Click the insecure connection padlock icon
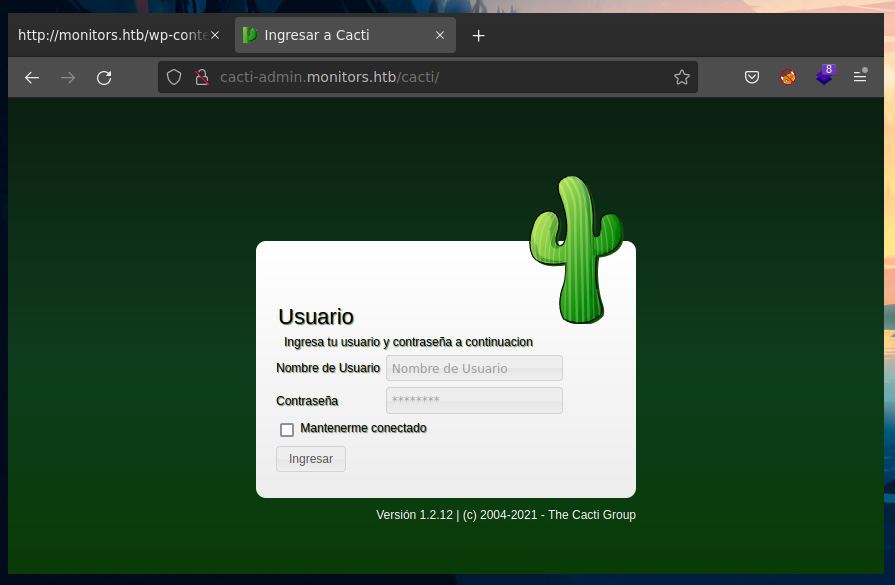The height and width of the screenshot is (585, 895). pos(200,77)
